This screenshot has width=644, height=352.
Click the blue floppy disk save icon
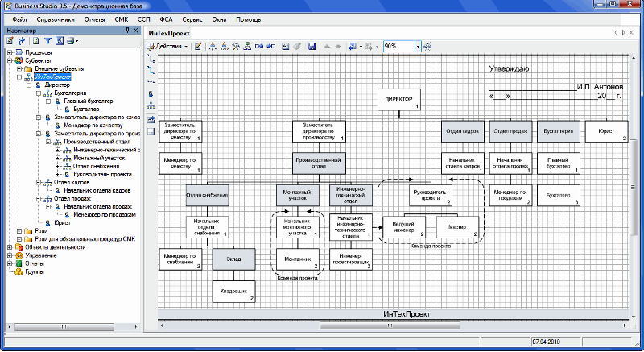312,47
